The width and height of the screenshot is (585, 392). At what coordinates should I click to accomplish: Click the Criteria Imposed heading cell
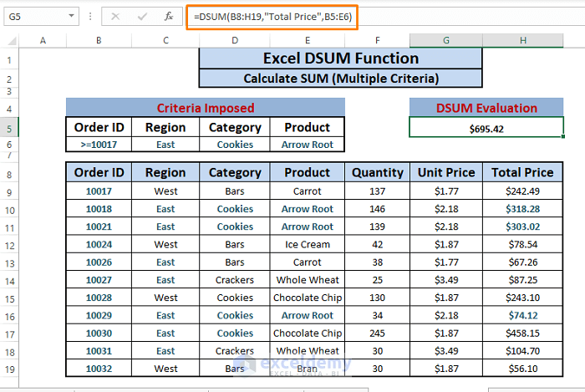(x=205, y=108)
